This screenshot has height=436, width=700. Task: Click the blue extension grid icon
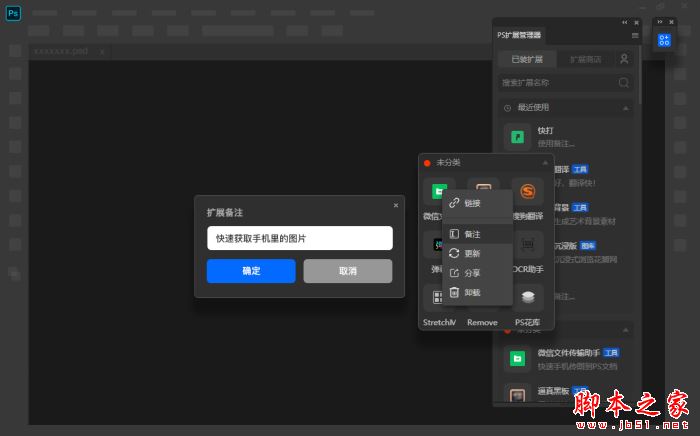[x=664, y=40]
